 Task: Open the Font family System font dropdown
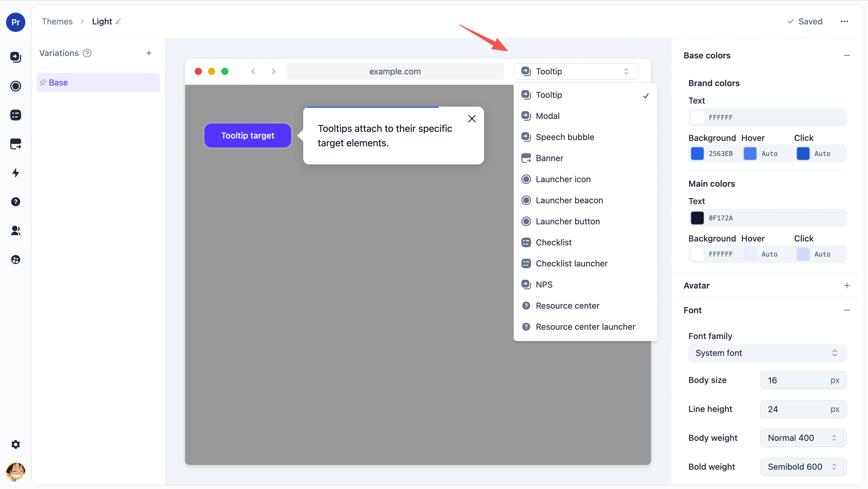767,353
